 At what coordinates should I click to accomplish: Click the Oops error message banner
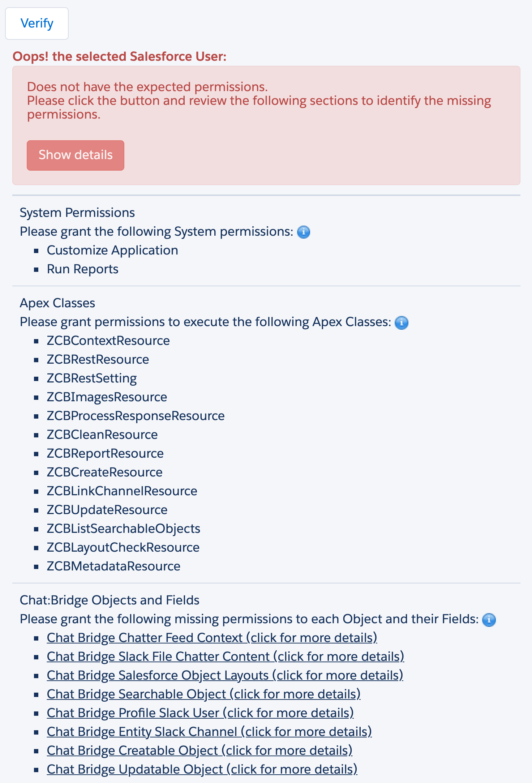click(119, 56)
